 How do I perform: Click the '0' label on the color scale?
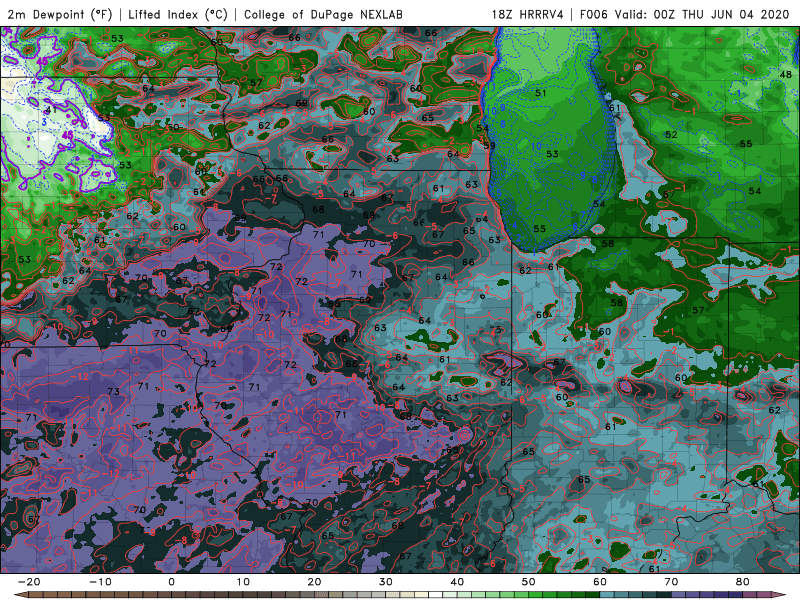171,582
